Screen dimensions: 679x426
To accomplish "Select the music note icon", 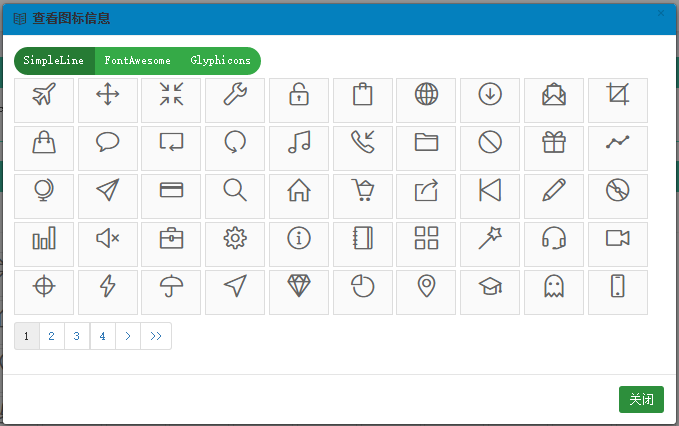I will (x=299, y=143).
